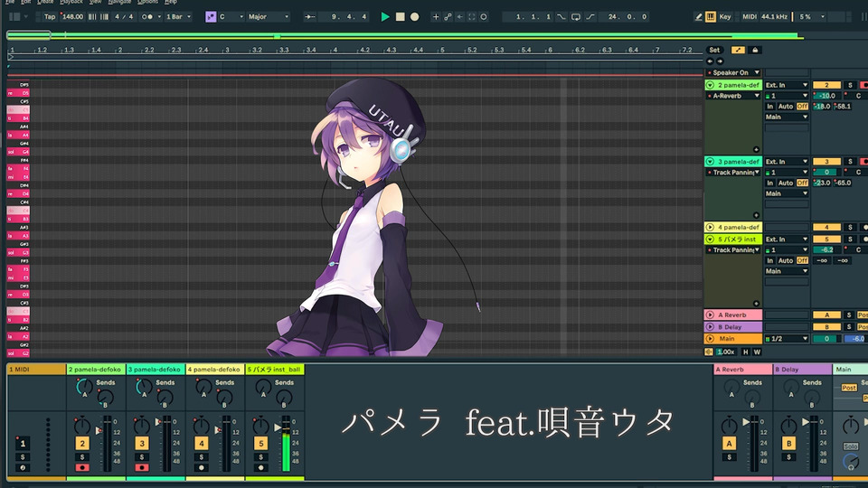Click the Punch-In switch icon
The width and height of the screenshot is (868, 488).
pyautogui.click(x=561, y=16)
